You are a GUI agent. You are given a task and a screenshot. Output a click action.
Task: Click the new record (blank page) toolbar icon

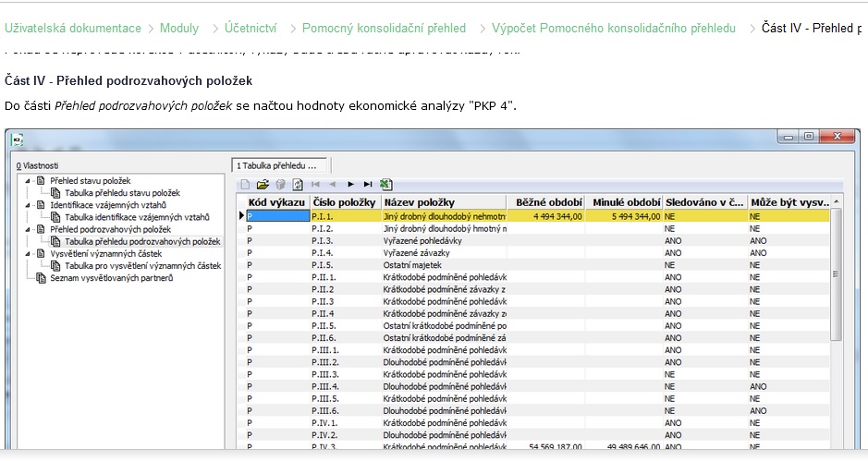245,184
